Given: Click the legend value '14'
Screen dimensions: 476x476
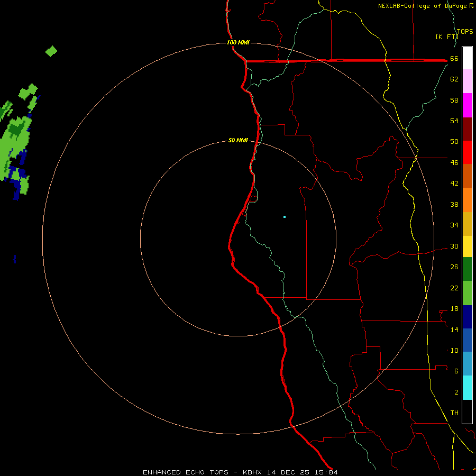Looking at the screenshot, I should coord(454,329).
